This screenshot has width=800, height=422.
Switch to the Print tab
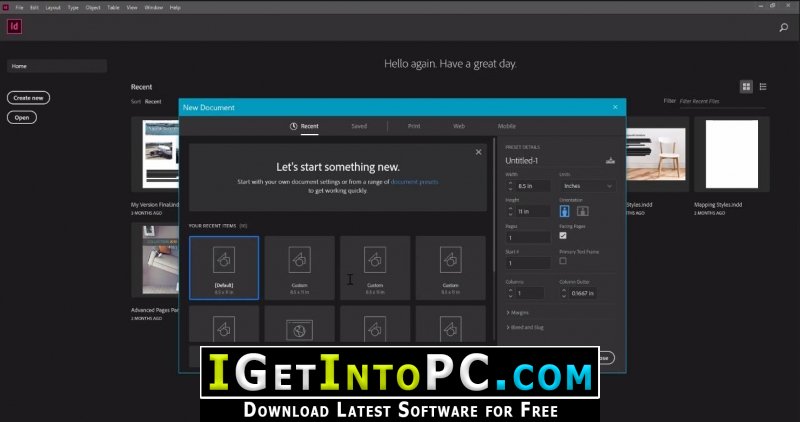(x=414, y=126)
